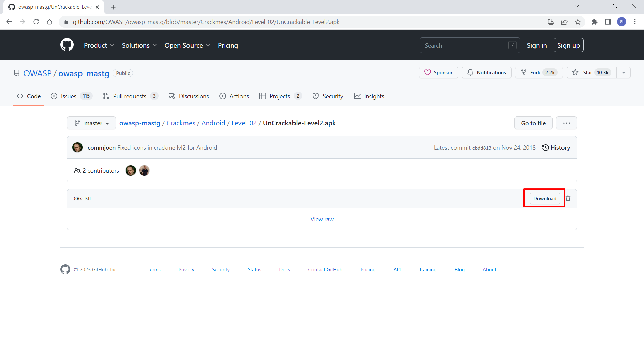
Task: Open the About footer link
Action: click(x=489, y=270)
